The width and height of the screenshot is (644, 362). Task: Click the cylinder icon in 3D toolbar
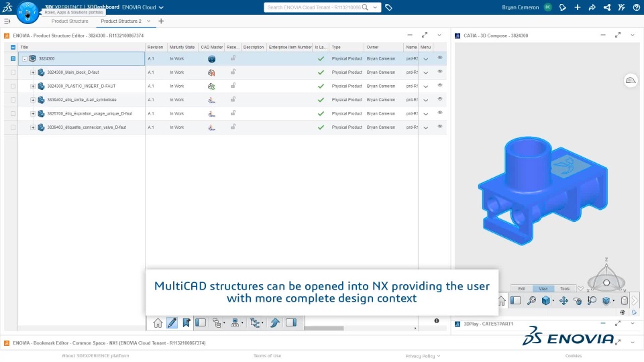[x=625, y=301]
